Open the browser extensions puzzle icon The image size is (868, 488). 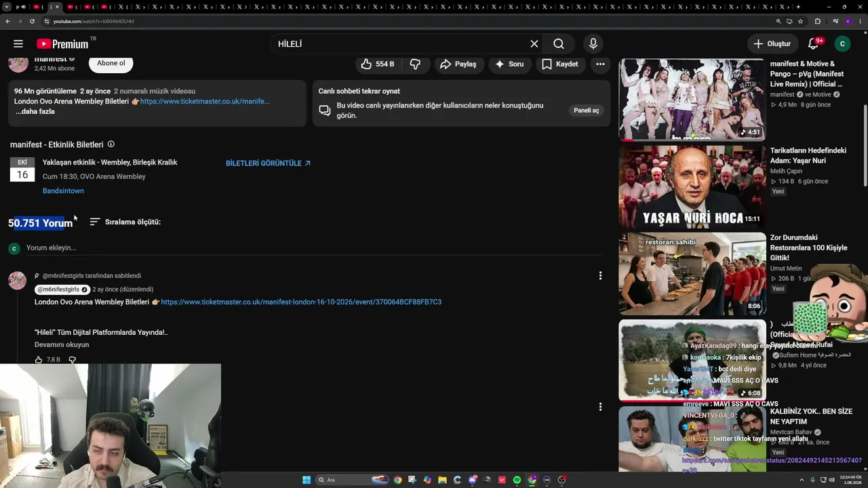(817, 21)
